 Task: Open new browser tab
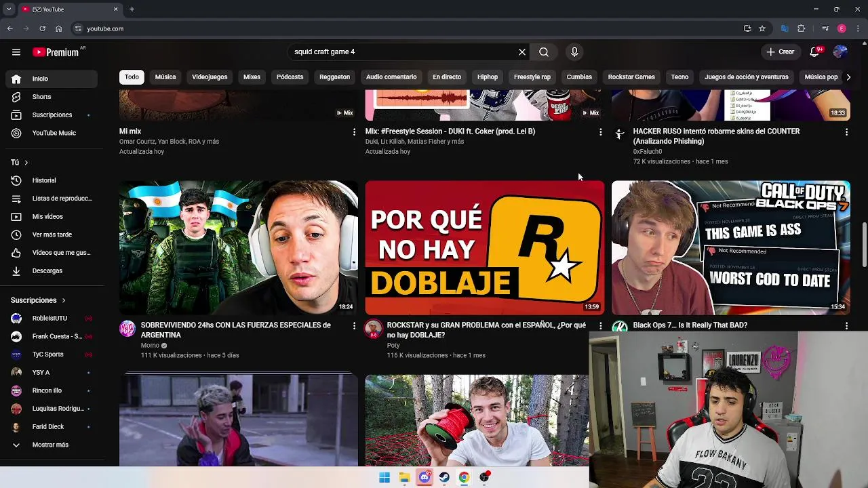click(x=132, y=9)
